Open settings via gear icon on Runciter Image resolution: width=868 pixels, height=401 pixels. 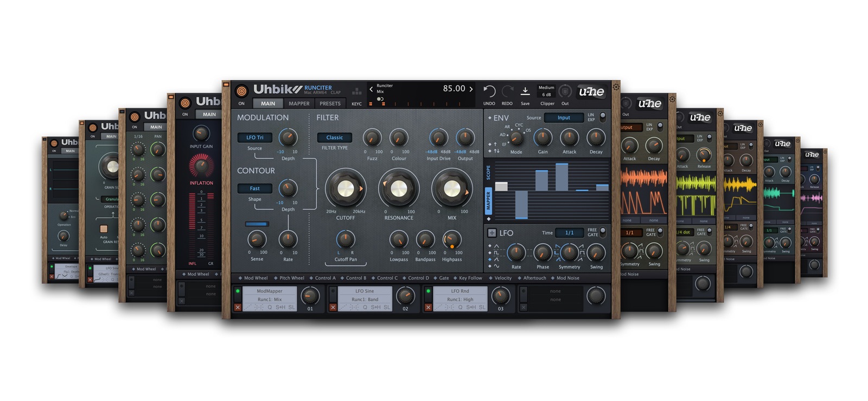tap(616, 87)
